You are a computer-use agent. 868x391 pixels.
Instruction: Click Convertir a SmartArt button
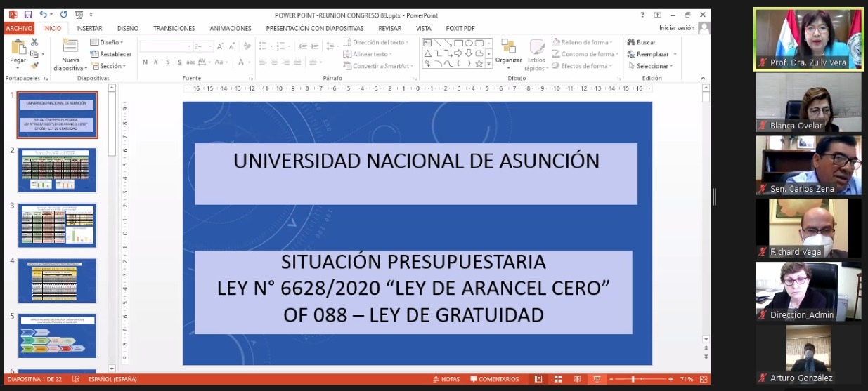(x=377, y=66)
